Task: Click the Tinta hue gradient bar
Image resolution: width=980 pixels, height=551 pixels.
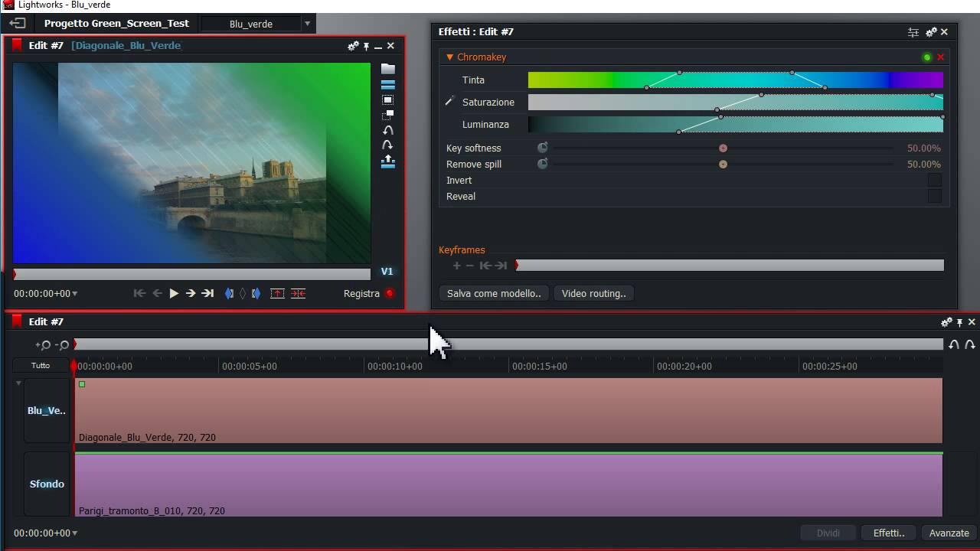Action: click(x=736, y=80)
